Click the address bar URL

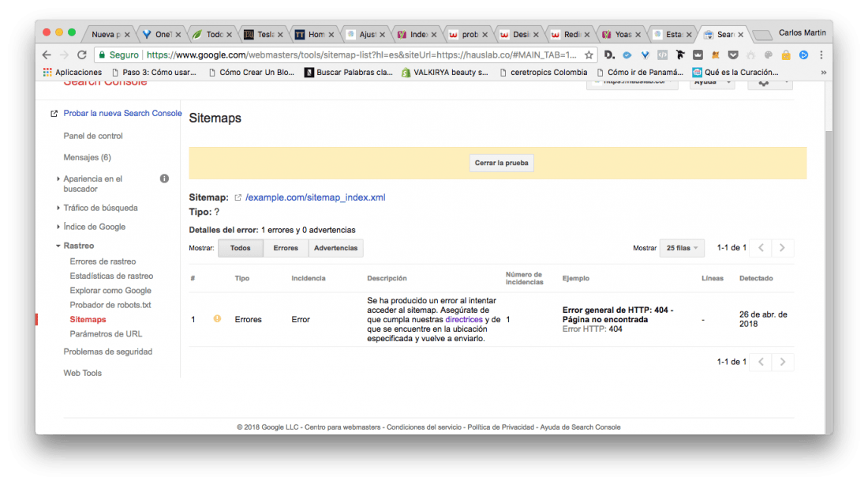(361, 55)
